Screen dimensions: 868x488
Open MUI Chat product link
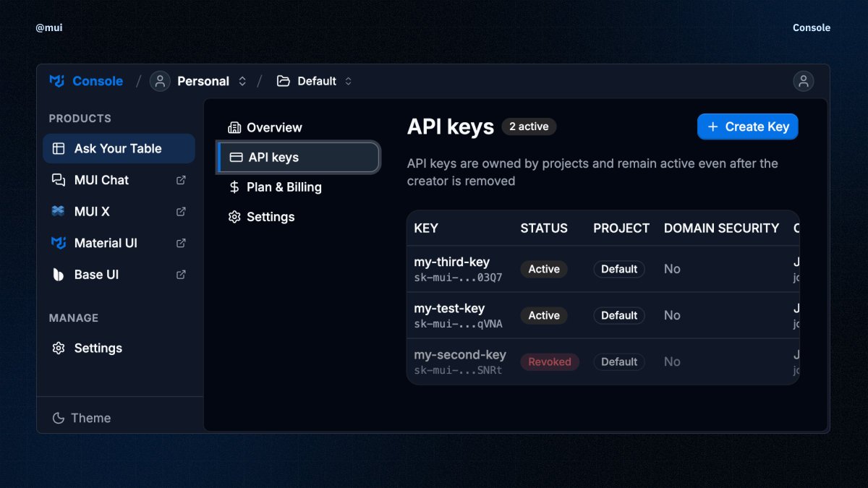[x=119, y=180]
